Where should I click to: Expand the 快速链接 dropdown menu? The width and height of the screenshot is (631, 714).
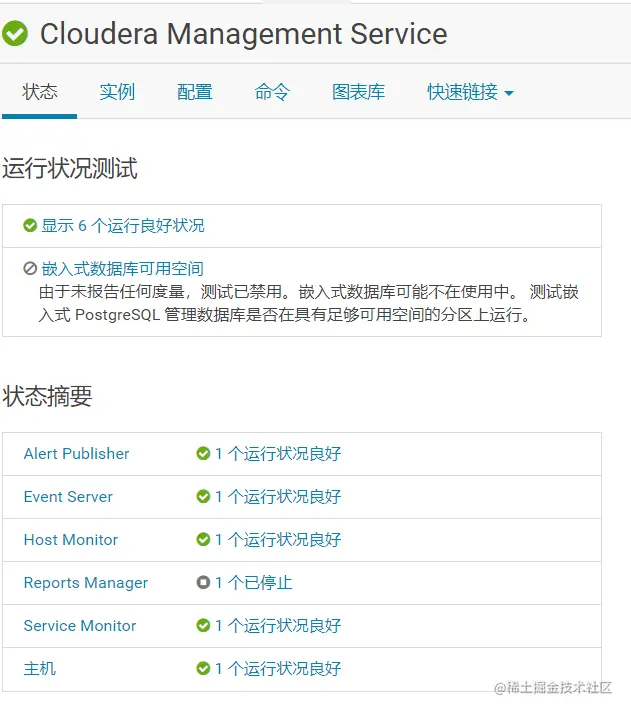pos(470,92)
